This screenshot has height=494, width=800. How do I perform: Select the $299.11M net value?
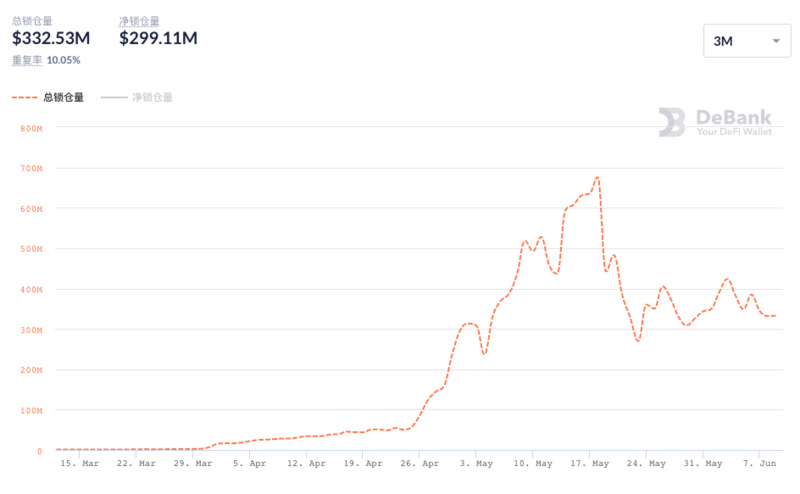(x=158, y=38)
